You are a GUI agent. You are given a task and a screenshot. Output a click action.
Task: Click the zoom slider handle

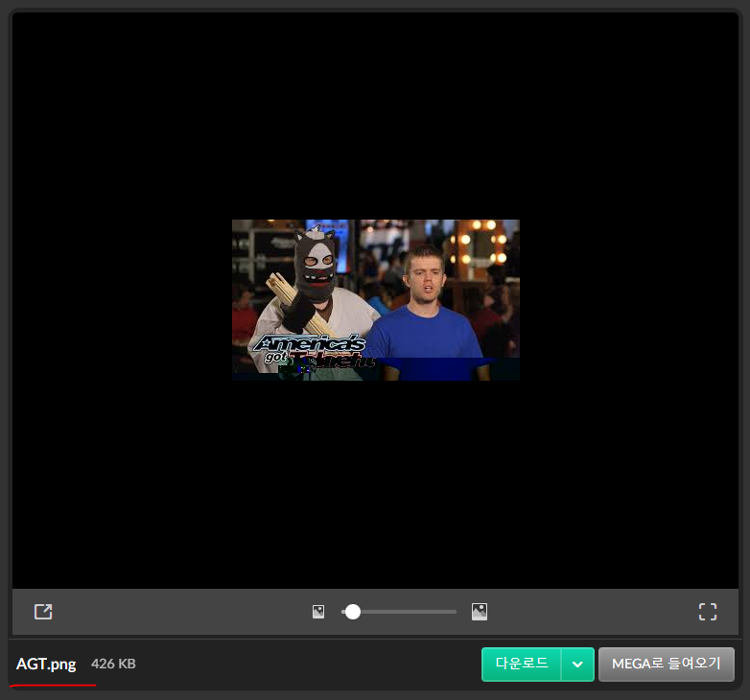pos(353,612)
